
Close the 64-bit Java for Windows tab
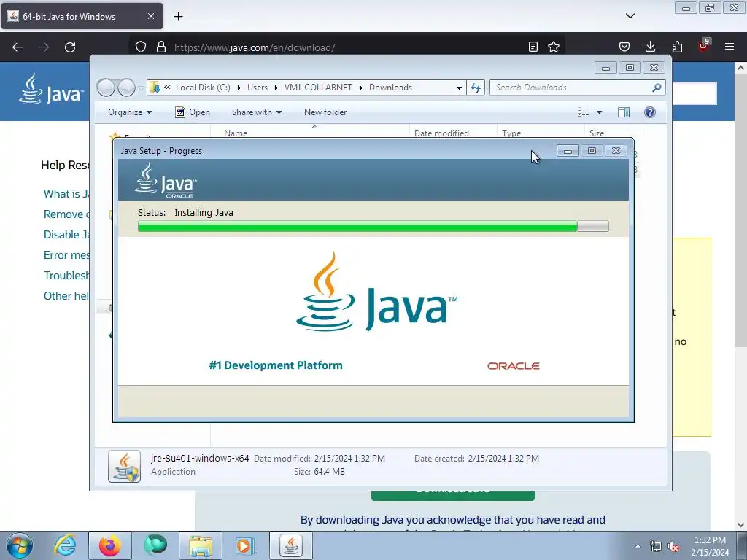[151, 16]
